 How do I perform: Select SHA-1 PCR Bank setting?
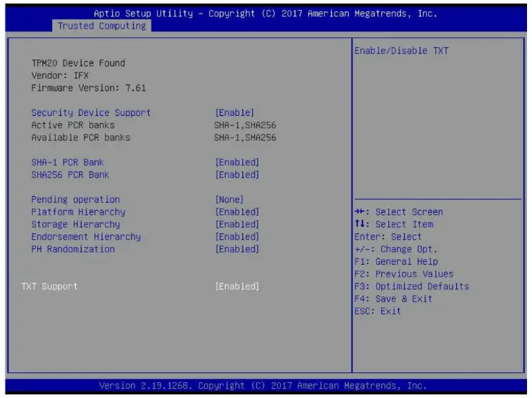(67, 162)
